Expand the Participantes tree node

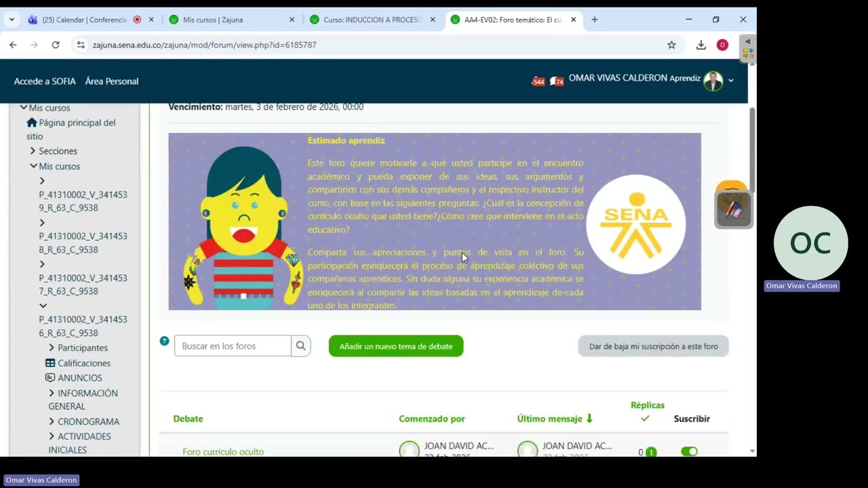pyautogui.click(x=52, y=348)
